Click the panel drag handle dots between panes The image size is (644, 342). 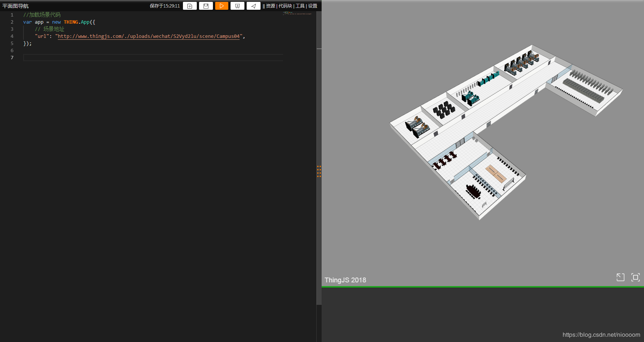coord(319,171)
